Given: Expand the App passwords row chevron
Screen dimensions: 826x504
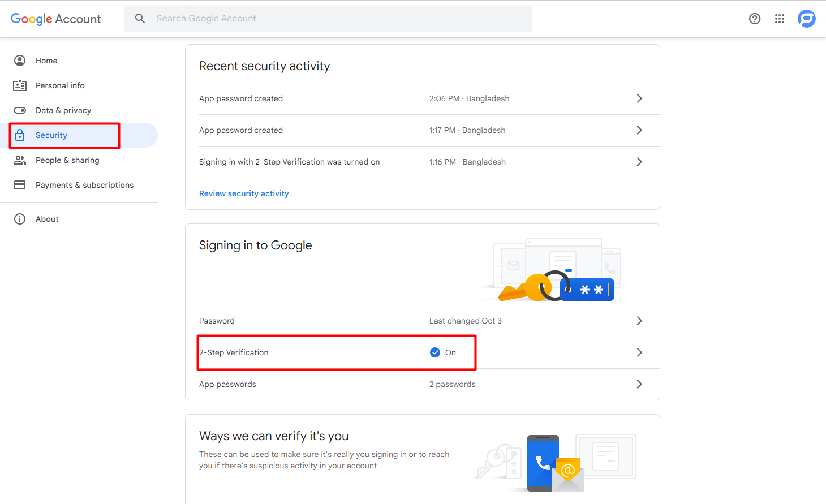Looking at the screenshot, I should click(639, 384).
